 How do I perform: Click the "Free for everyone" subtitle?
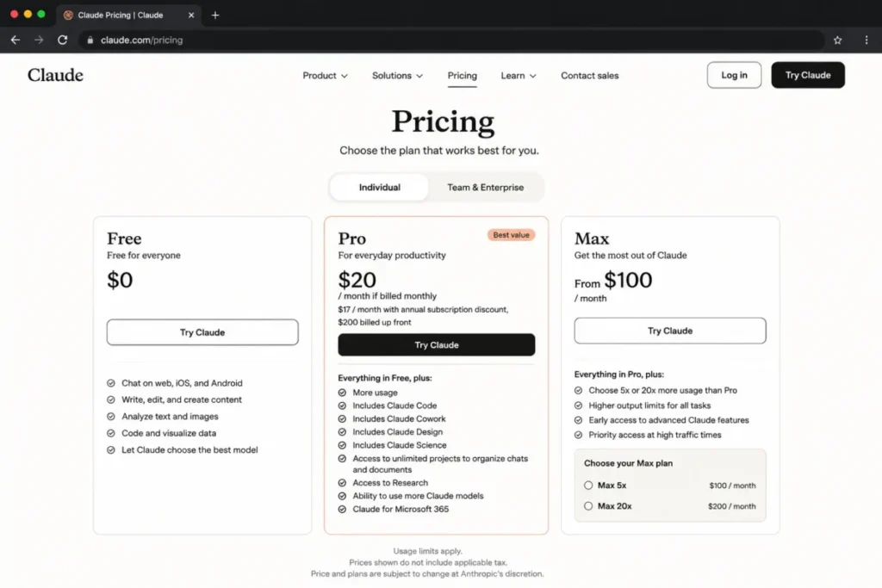click(x=144, y=255)
